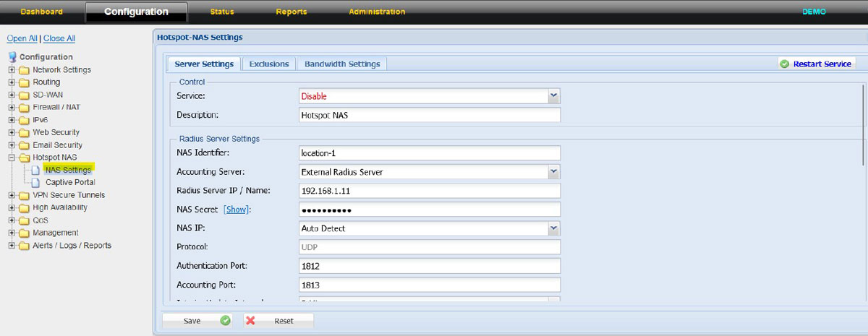Click the Open All link

(x=22, y=38)
